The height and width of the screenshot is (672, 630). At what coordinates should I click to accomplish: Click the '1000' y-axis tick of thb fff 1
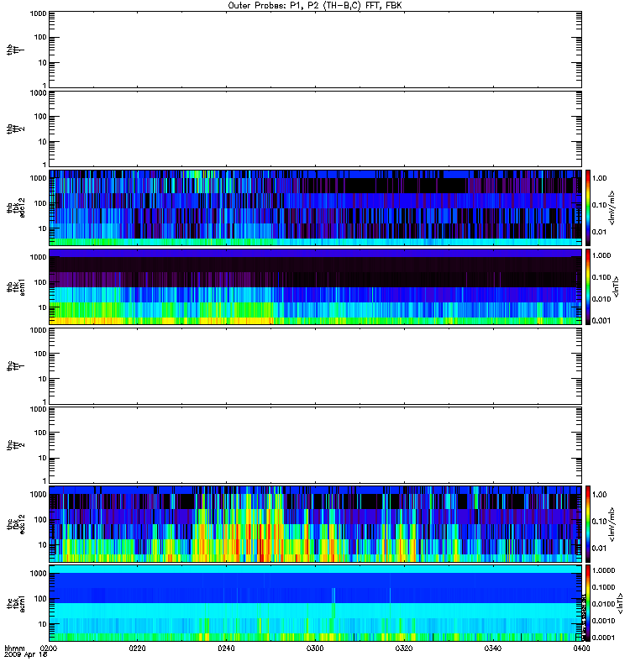coord(38,13)
